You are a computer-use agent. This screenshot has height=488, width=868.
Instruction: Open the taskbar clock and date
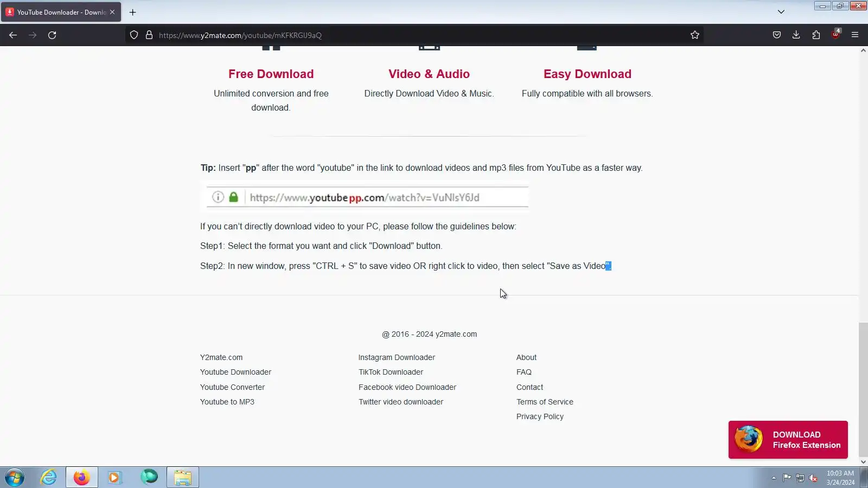point(840,478)
